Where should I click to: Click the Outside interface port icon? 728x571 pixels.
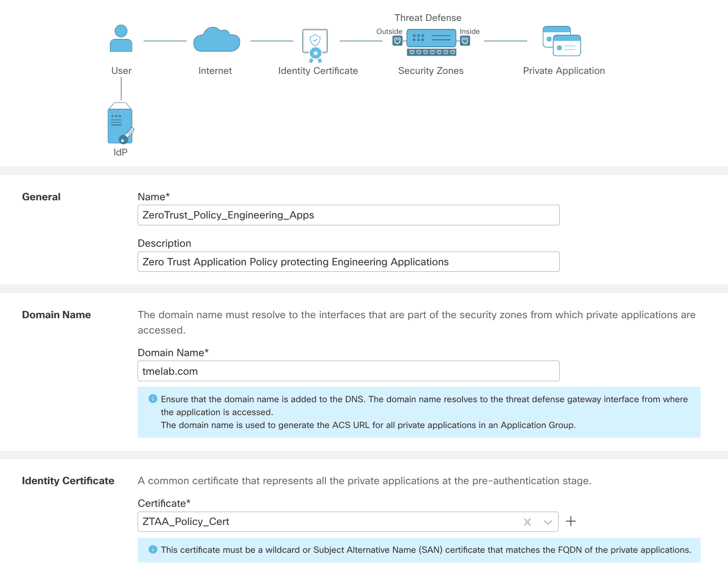[397, 41]
